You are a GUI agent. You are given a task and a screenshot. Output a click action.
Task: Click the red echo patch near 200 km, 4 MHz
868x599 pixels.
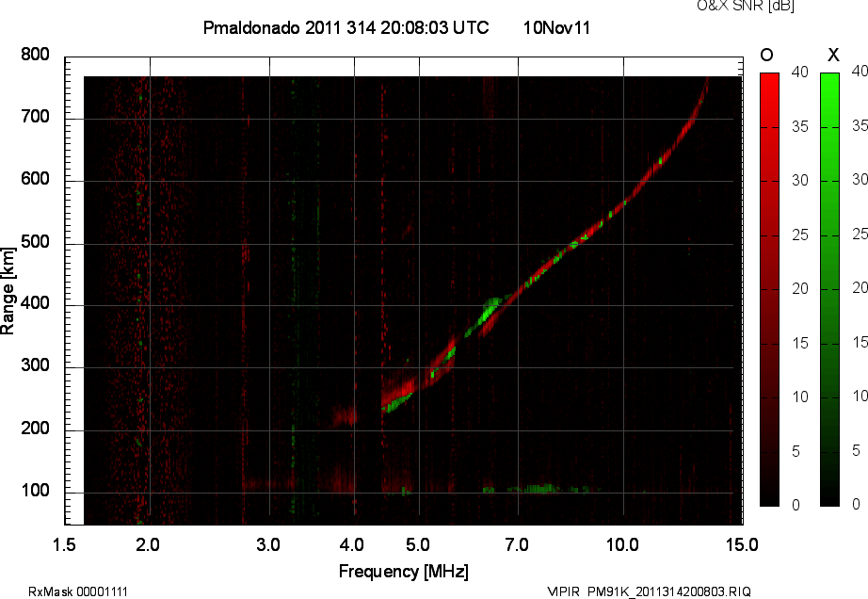[x=345, y=415]
